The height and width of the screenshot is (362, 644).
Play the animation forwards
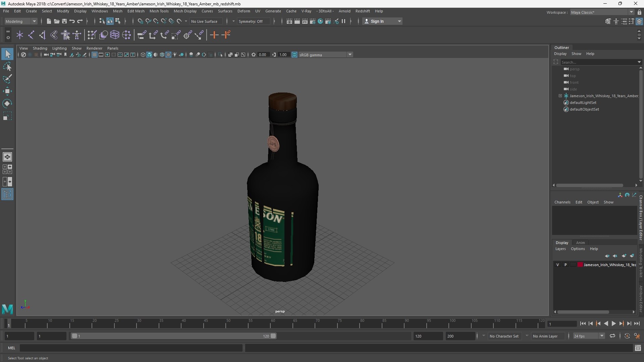pyautogui.click(x=613, y=323)
